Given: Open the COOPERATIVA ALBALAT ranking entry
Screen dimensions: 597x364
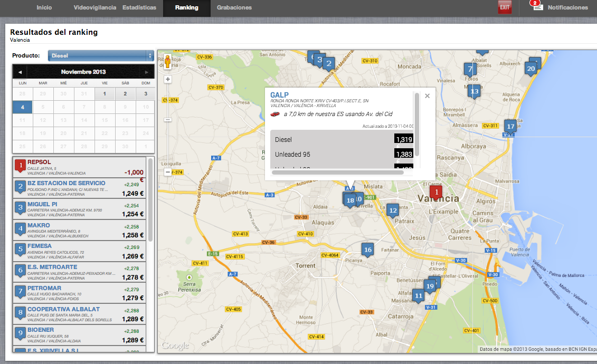Looking at the screenshot, I should [x=80, y=314].
